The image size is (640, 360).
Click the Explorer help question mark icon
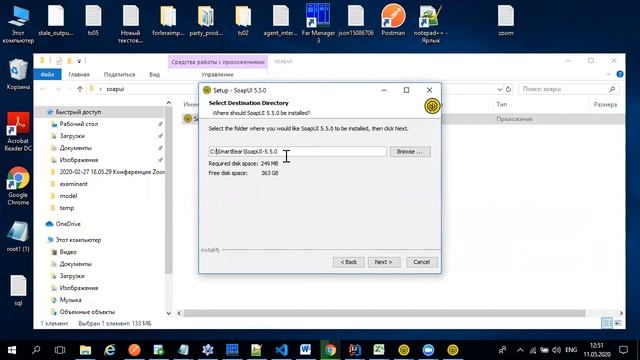[620, 74]
